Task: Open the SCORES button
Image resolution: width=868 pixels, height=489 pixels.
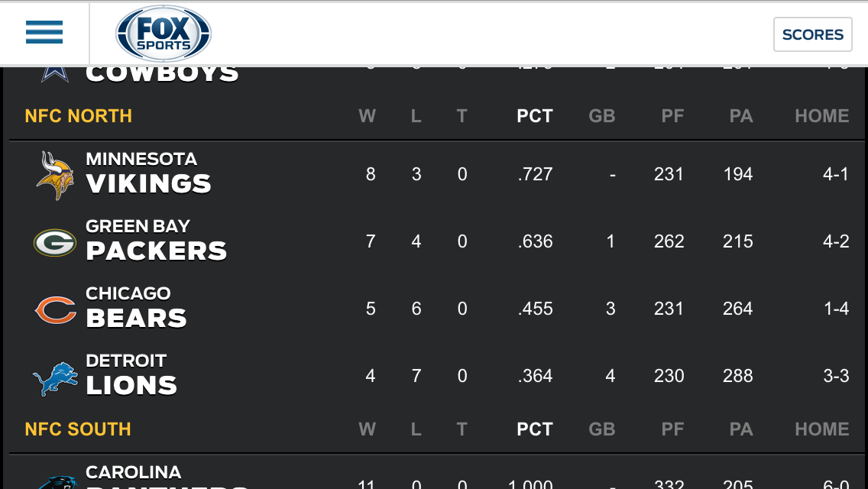Action: (x=813, y=34)
